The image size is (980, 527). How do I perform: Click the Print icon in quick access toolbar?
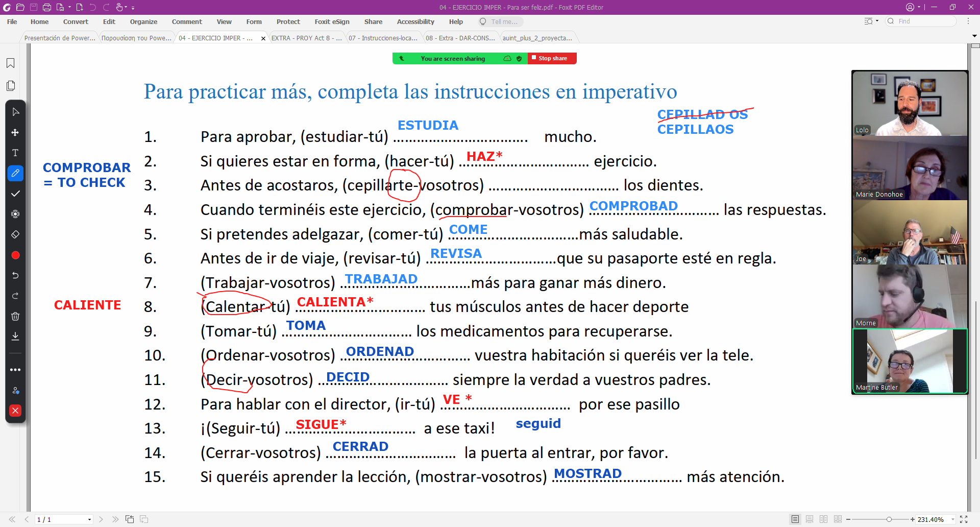click(x=47, y=7)
